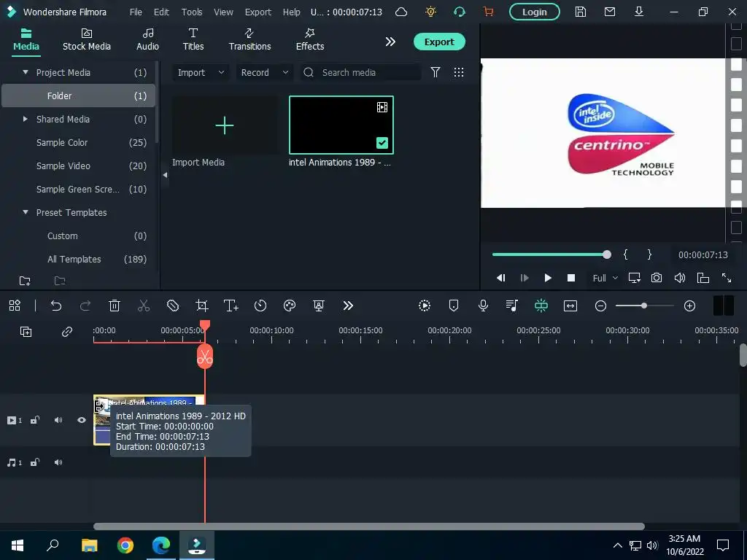747x560 pixels.
Task: Zoom to fit timeline icon
Action: tap(570, 306)
